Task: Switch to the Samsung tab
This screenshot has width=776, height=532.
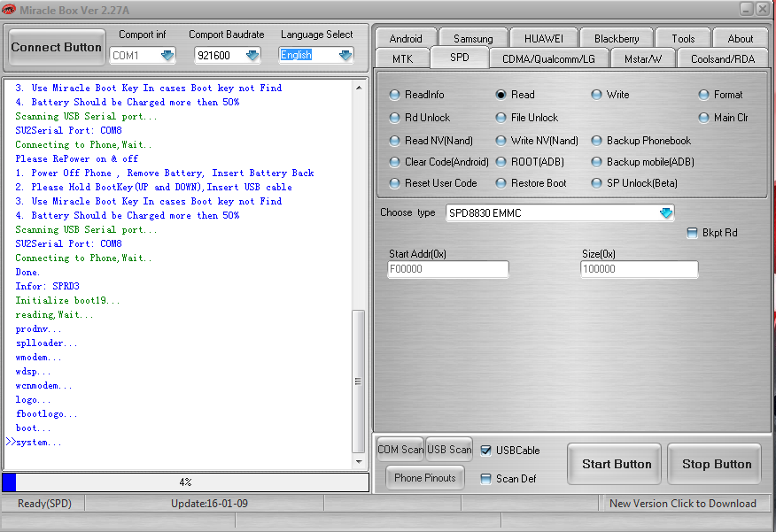Action: (473, 39)
